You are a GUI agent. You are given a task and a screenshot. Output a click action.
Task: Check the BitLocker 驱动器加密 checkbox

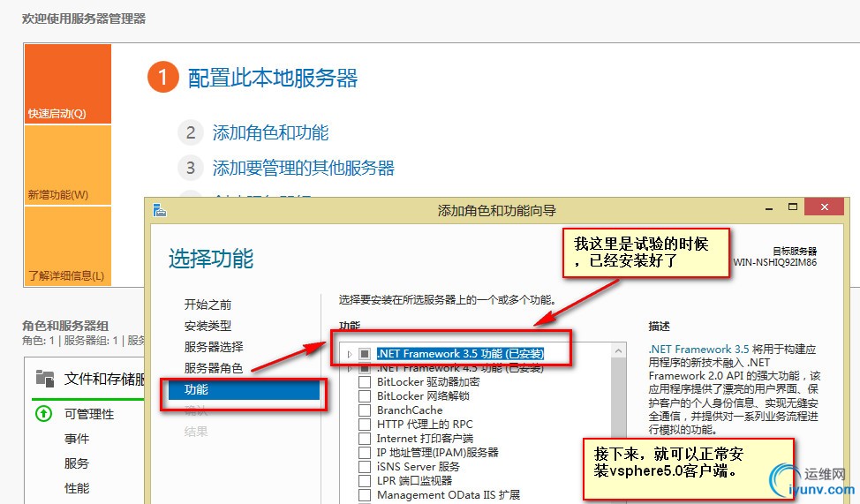point(364,381)
